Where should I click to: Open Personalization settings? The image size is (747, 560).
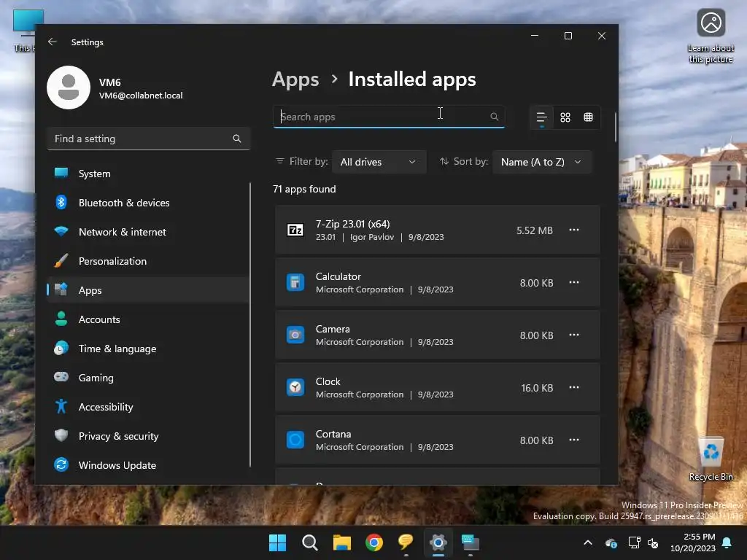(x=148, y=261)
